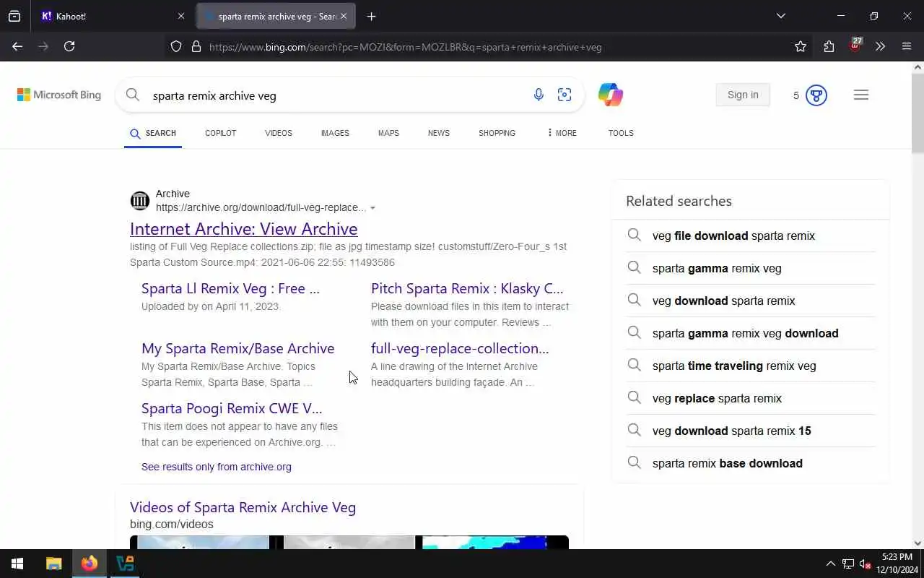Click the Sign in button
This screenshot has width=924, height=578.
tap(743, 95)
